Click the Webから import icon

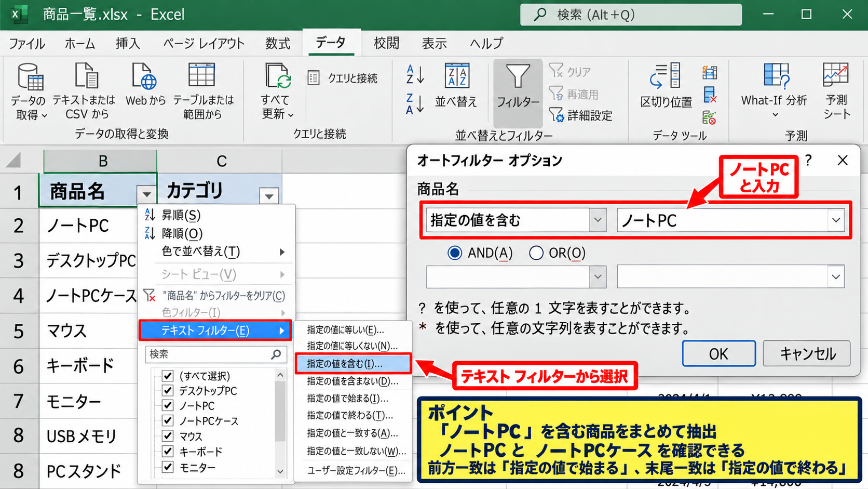tap(144, 76)
